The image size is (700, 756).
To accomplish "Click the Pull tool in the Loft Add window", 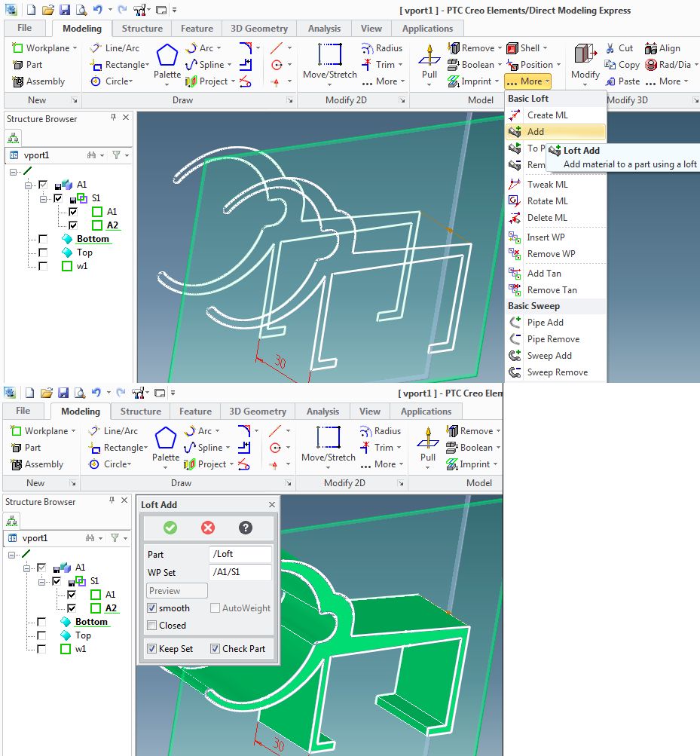I will pos(428,448).
